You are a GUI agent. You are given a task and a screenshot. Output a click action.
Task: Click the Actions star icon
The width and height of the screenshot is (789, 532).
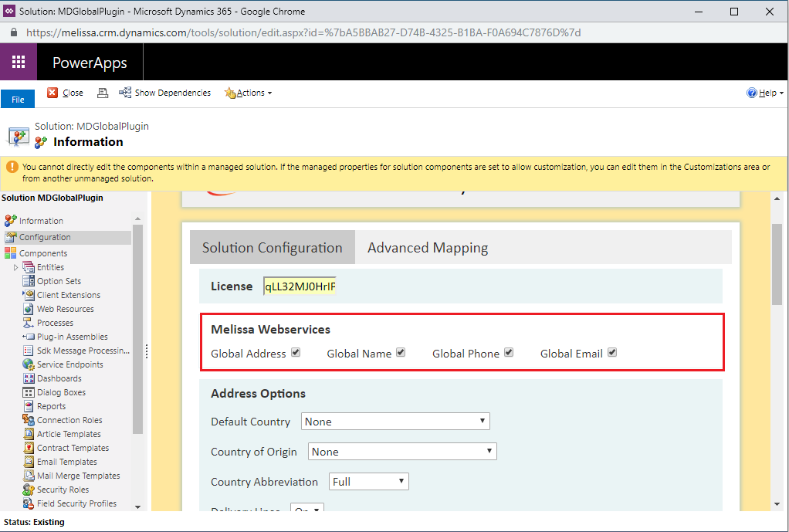[x=230, y=93]
